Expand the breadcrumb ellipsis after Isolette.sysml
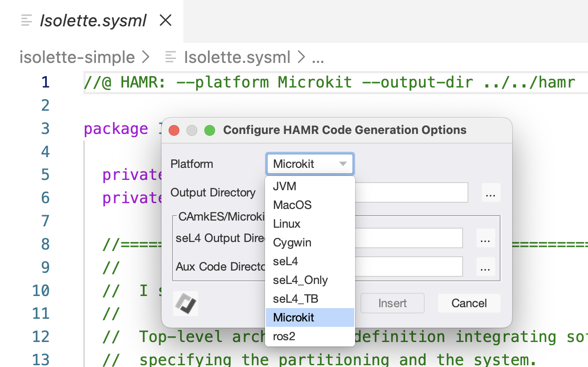This screenshot has height=367, width=588. (x=319, y=57)
